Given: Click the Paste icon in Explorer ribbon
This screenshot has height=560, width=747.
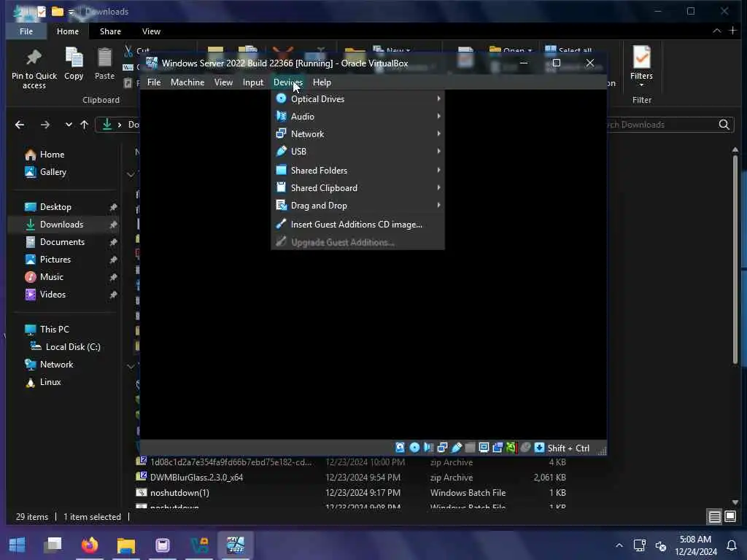Looking at the screenshot, I should coord(104,58).
